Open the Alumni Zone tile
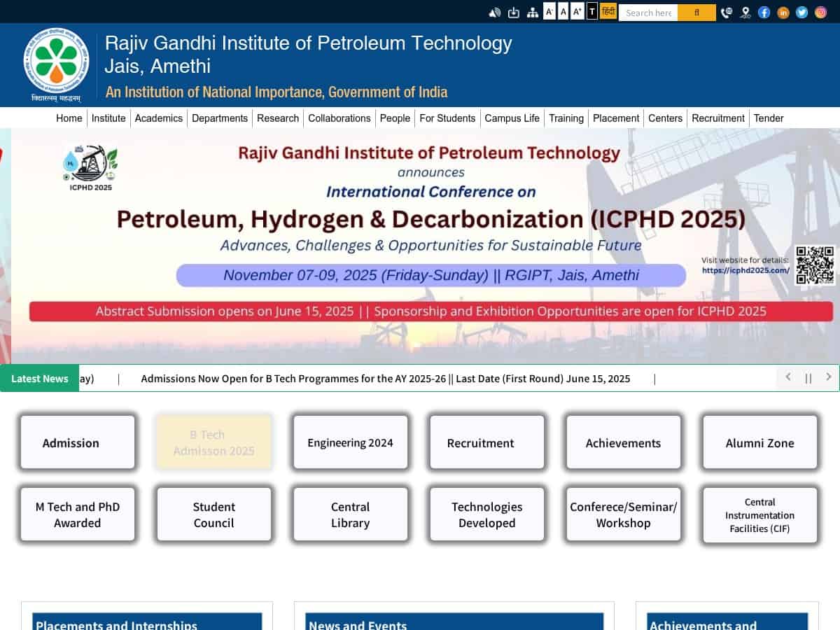The width and height of the screenshot is (840, 630). point(760,442)
